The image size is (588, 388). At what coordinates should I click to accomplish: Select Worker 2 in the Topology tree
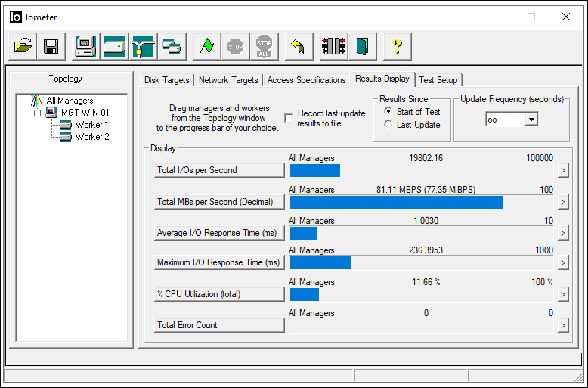point(92,137)
